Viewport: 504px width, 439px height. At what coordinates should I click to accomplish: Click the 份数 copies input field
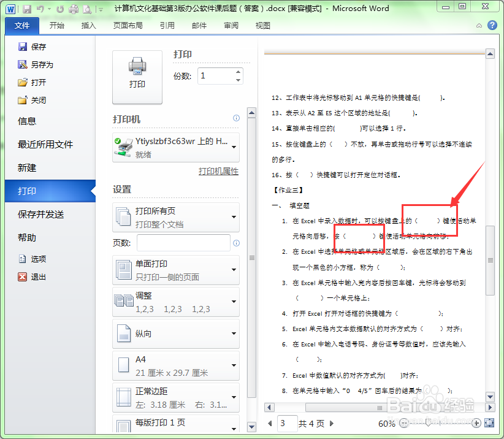216,76
